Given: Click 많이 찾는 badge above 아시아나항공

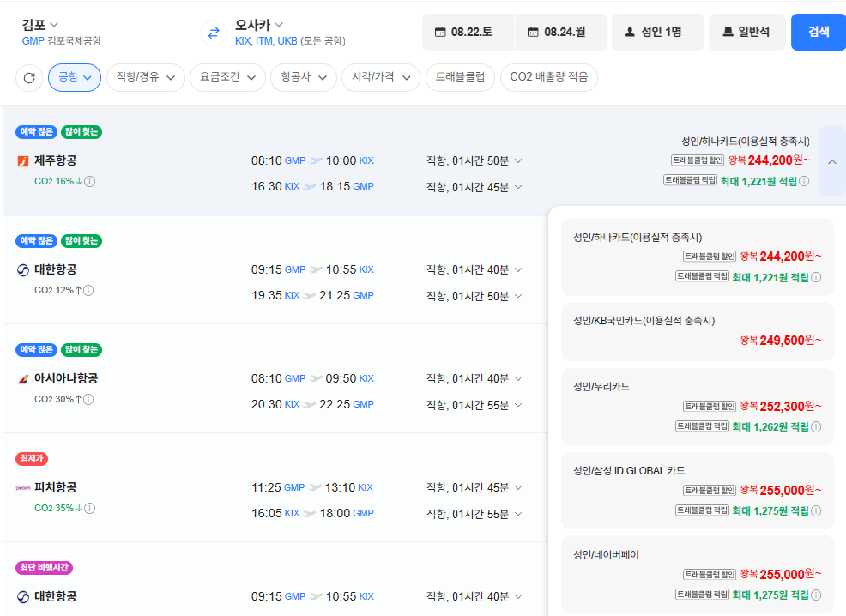Looking at the screenshot, I should [82, 349].
